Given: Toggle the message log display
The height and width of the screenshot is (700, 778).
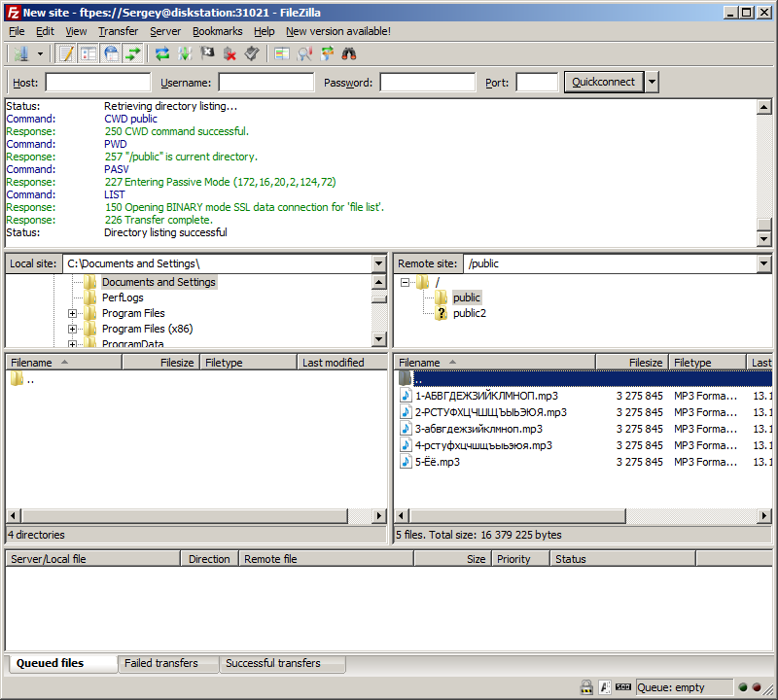Looking at the screenshot, I should tap(66, 53).
